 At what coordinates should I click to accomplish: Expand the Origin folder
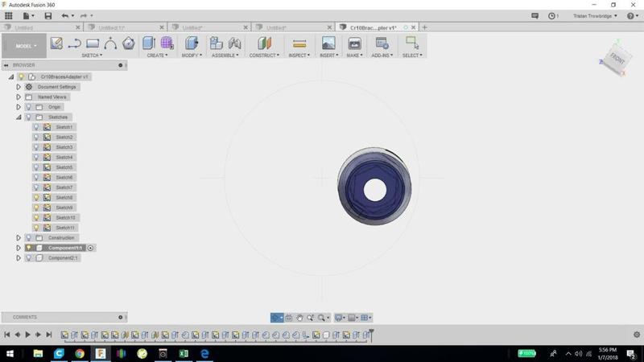click(x=19, y=107)
